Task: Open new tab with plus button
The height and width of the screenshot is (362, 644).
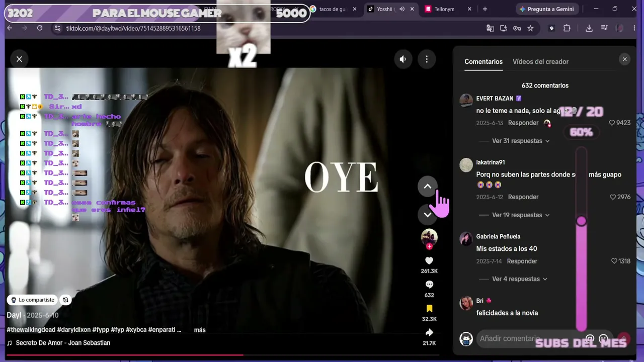Action: tap(485, 9)
